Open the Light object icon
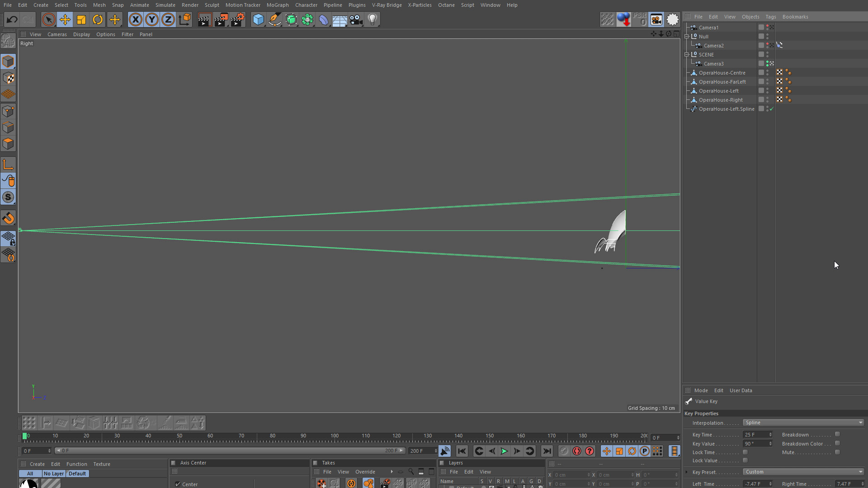This screenshot has width=868, height=488. [373, 19]
